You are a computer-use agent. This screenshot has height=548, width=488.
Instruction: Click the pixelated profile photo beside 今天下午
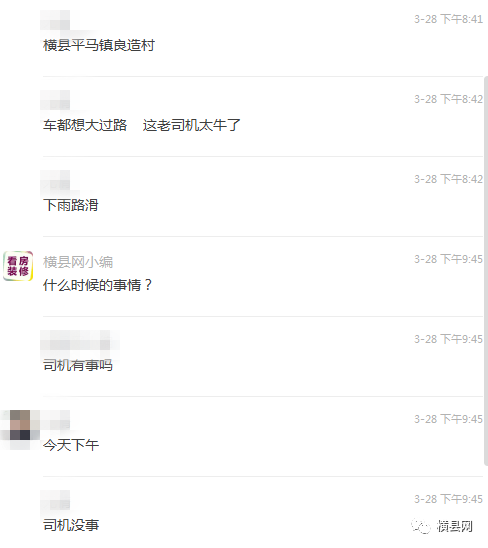click(x=20, y=425)
